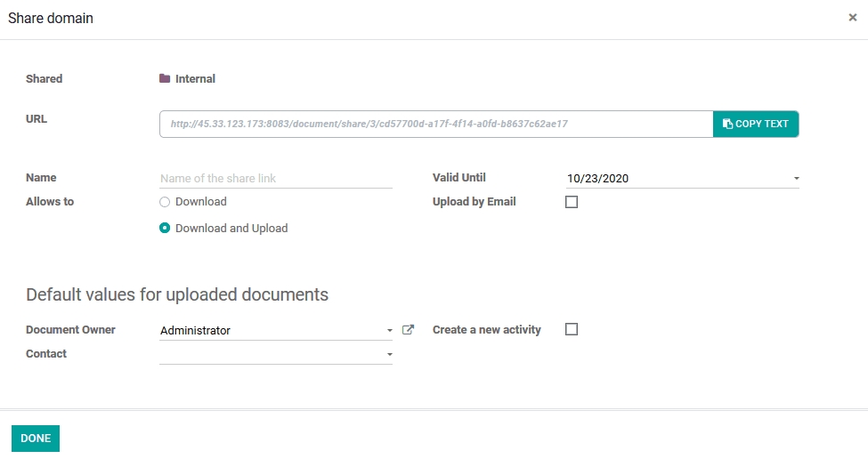Expand the Contact dropdown arrow
Screen dimensions: 868x467
click(x=389, y=355)
